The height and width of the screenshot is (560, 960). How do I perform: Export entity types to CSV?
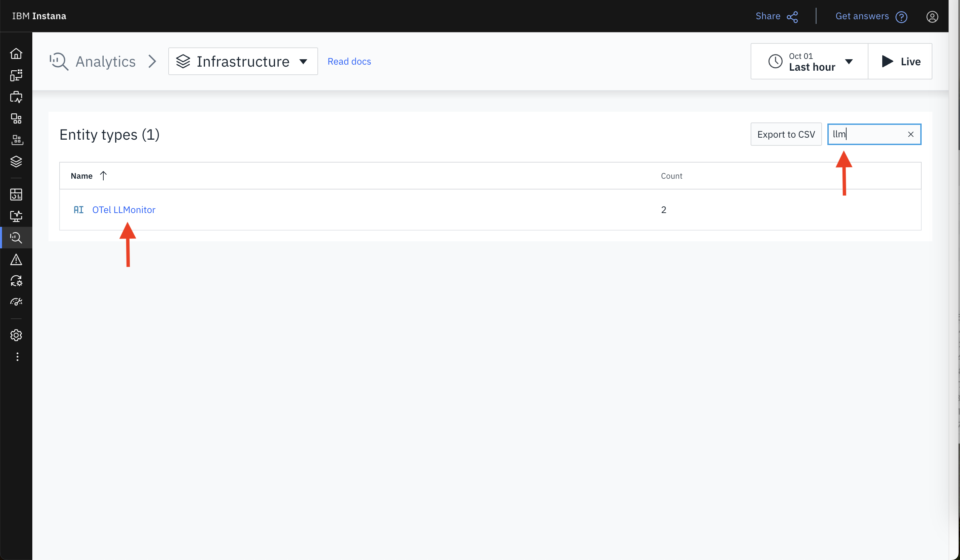[x=786, y=134]
